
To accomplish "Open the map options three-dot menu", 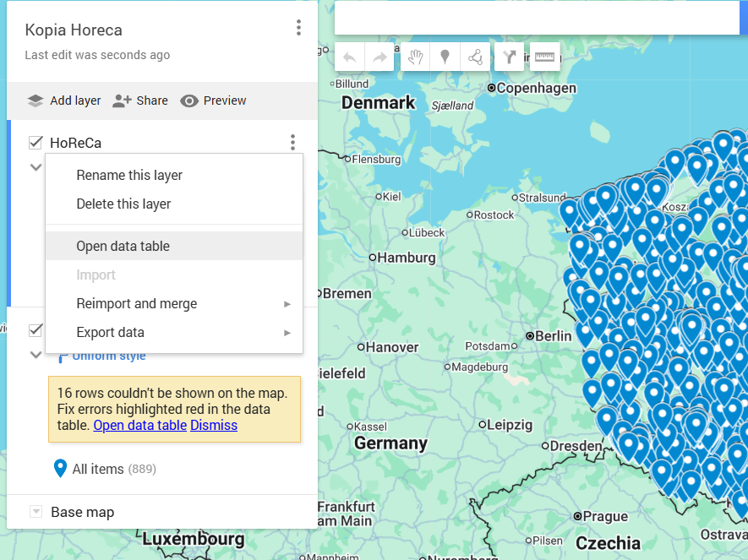I will [x=298, y=29].
